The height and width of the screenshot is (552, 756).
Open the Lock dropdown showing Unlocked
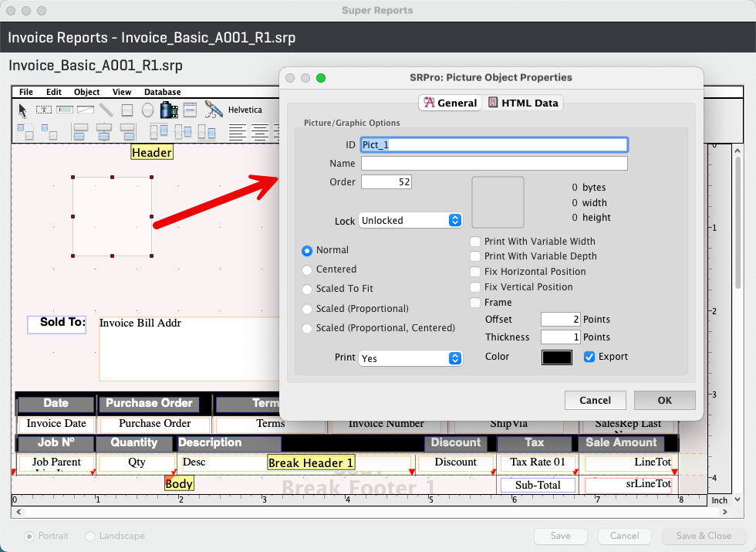point(410,221)
